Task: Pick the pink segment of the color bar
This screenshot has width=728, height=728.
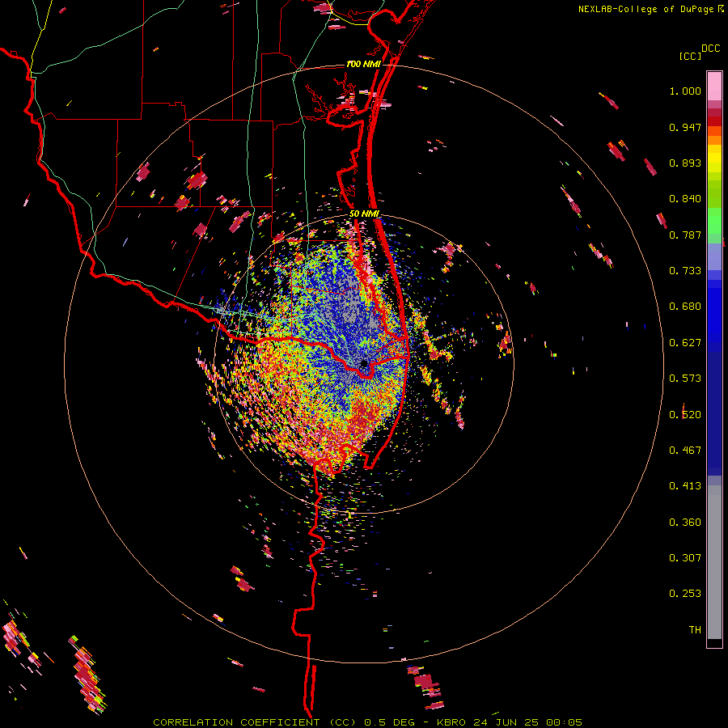Action: coord(714,87)
